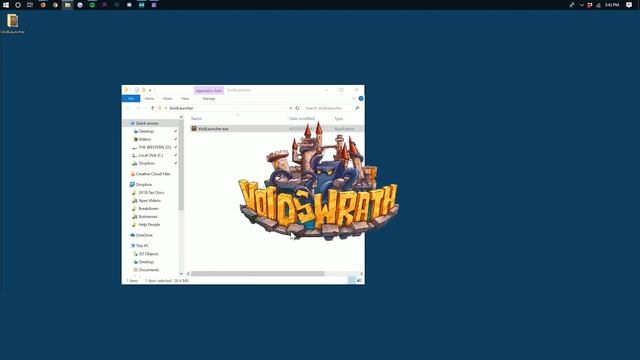Click the search magnifier icon
Screen dimensions: 640x360
(357, 108)
